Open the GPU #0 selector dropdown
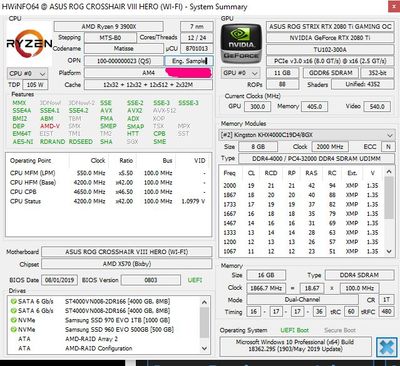400x366 pixels. (241, 73)
